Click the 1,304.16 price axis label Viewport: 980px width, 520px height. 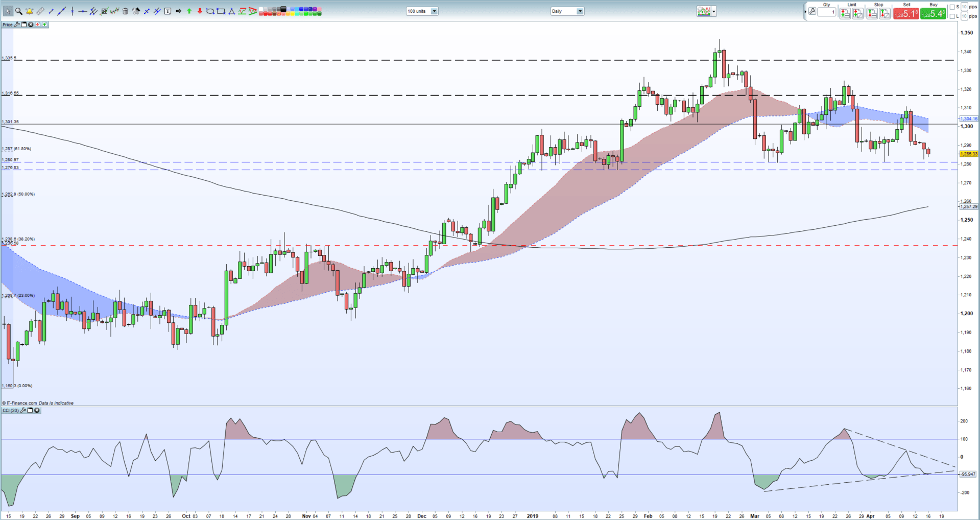(x=969, y=119)
